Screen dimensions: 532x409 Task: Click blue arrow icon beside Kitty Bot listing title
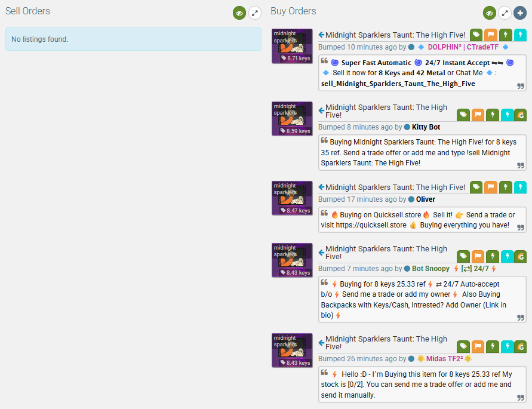321,110
